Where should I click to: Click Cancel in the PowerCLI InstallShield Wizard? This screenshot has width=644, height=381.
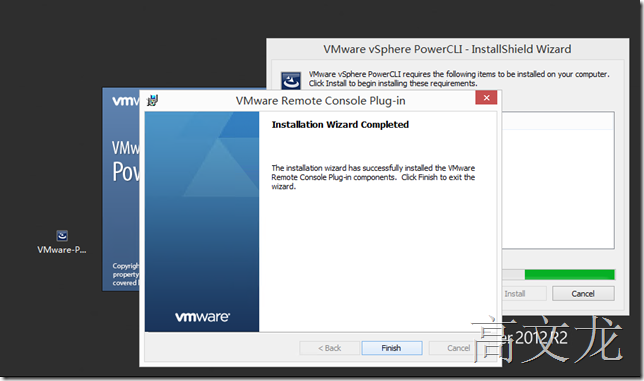(583, 294)
